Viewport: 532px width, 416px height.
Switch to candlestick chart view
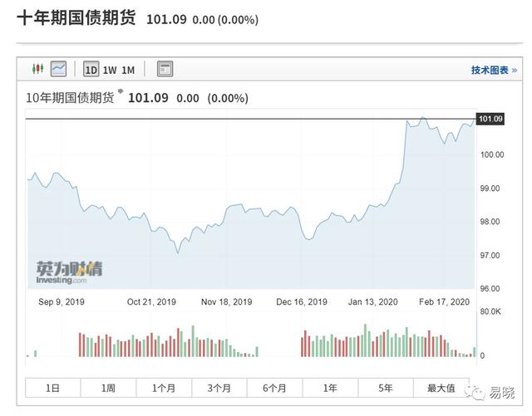click(37, 69)
